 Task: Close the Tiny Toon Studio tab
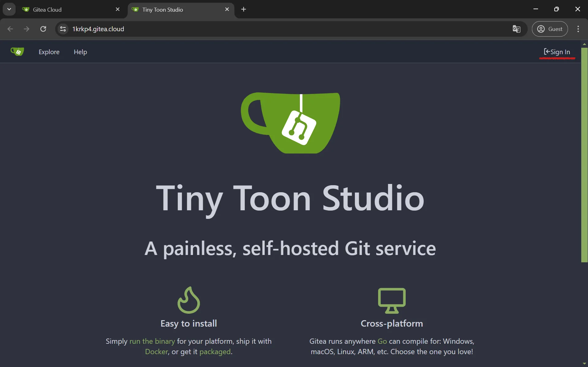click(x=227, y=9)
